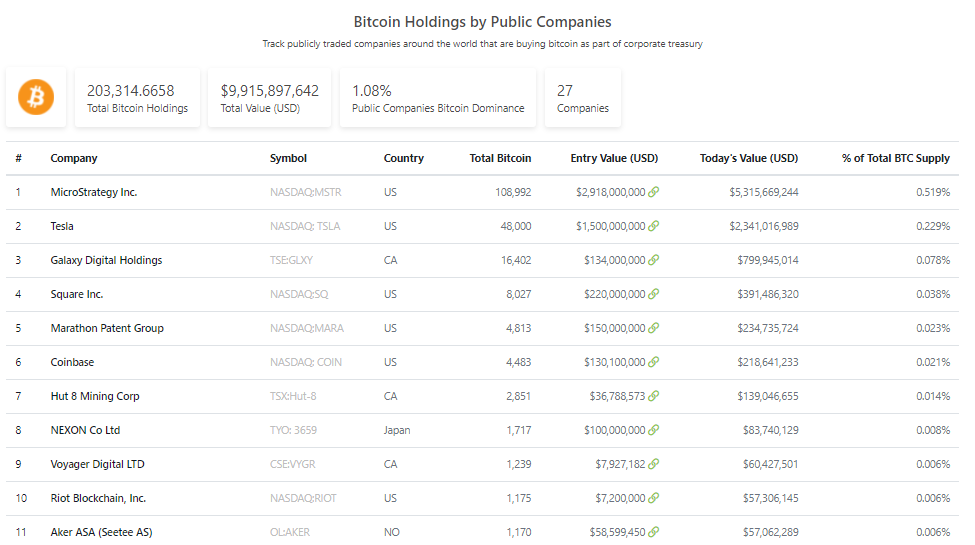Viewport: 975px width, 545px height.
Task: Select the Tesla company name
Action: (x=62, y=226)
